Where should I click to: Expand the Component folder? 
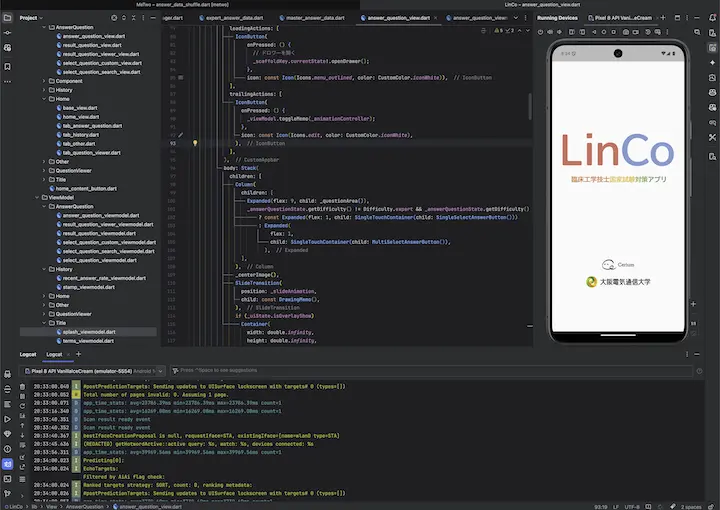pyautogui.click(x=44, y=81)
